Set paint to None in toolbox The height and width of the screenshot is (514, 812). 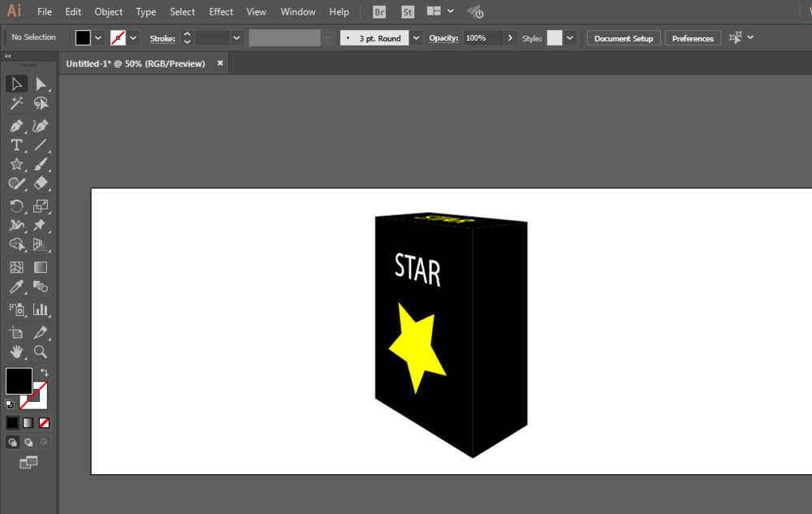(44, 423)
